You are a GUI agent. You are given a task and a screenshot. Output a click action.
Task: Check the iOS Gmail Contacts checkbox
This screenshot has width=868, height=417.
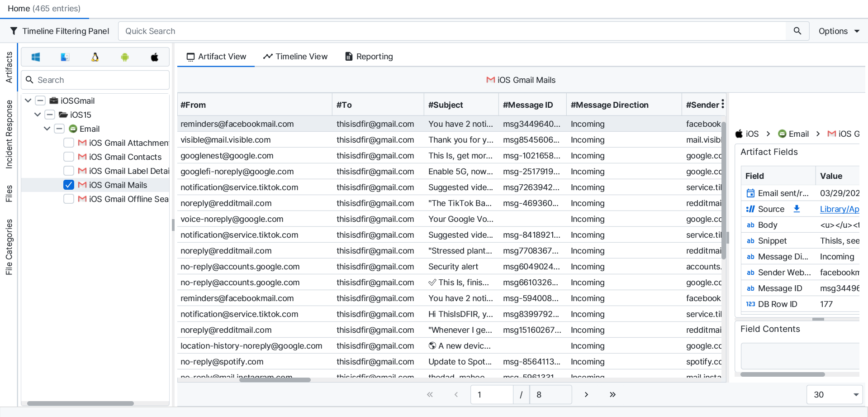pos(69,157)
